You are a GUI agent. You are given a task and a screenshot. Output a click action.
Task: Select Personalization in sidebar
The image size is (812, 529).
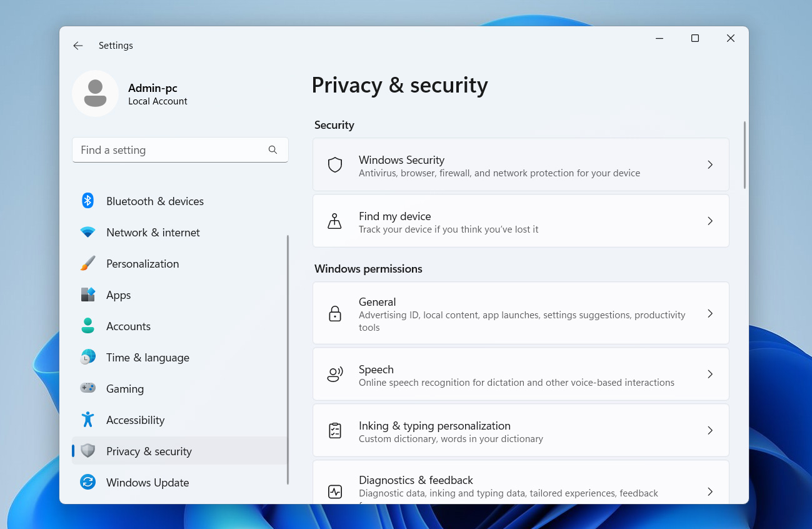pyautogui.click(x=179, y=263)
